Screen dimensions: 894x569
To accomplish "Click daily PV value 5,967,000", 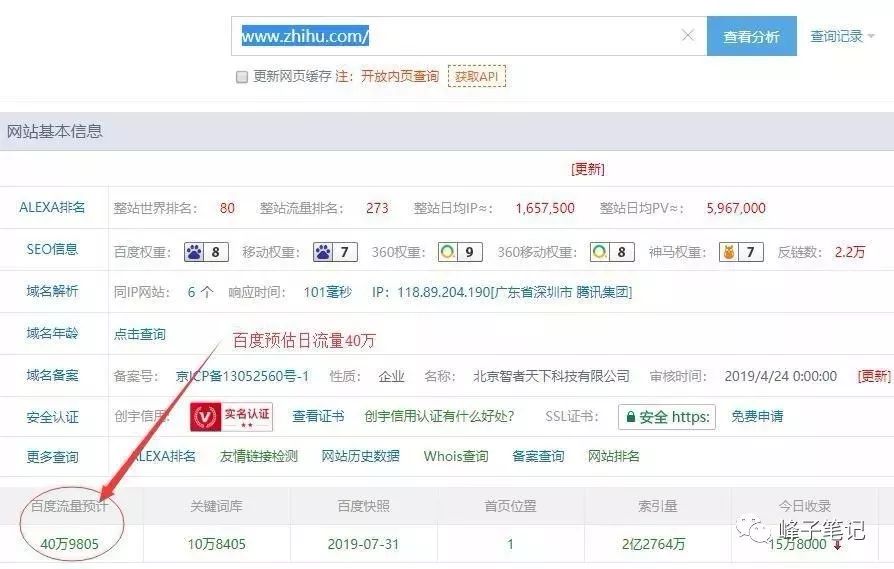I will click(x=736, y=208).
